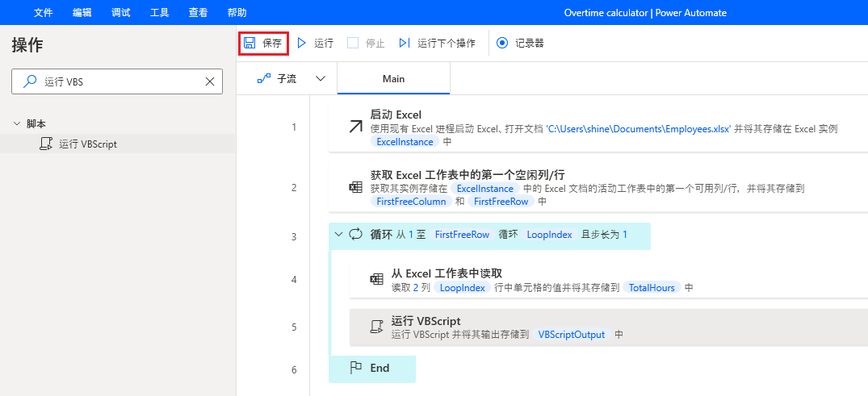The width and height of the screenshot is (868, 396).
Task: Click the 操作 panel heading
Action: point(27,45)
